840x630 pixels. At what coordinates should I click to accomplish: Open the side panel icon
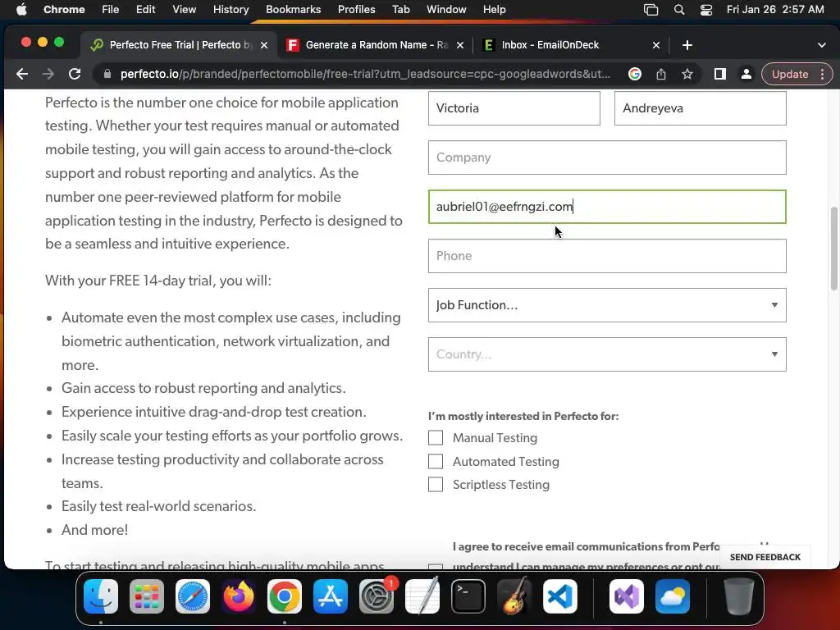pos(720,74)
